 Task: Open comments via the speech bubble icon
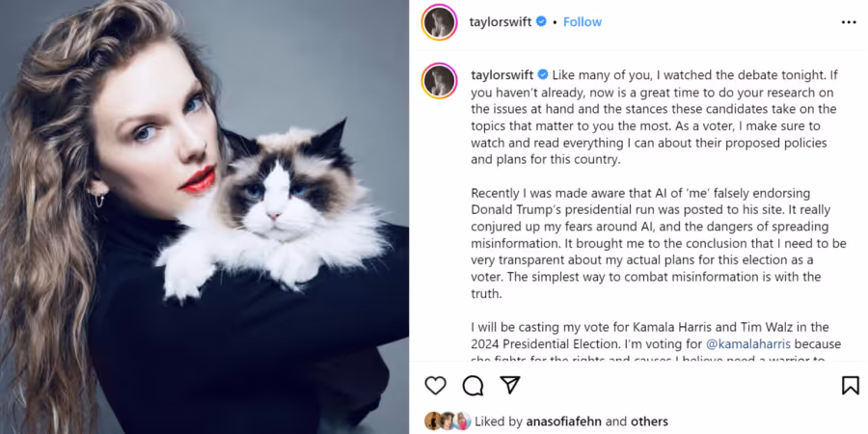(x=473, y=385)
